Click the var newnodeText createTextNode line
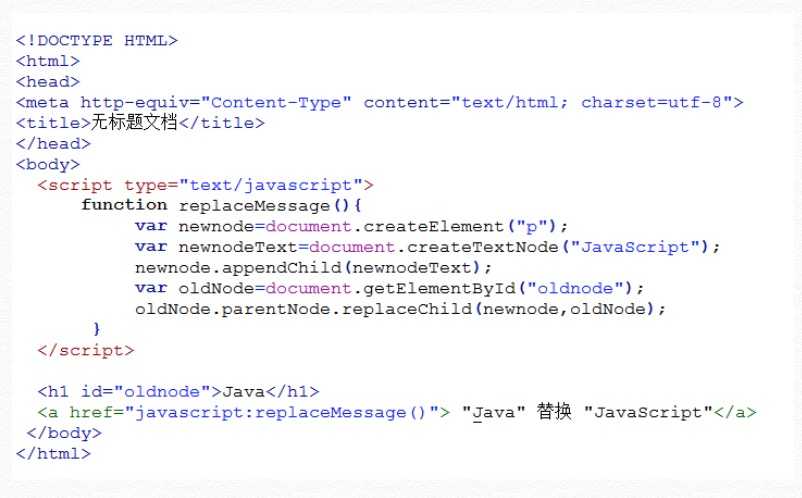This screenshot has width=802, height=498. click(x=428, y=247)
